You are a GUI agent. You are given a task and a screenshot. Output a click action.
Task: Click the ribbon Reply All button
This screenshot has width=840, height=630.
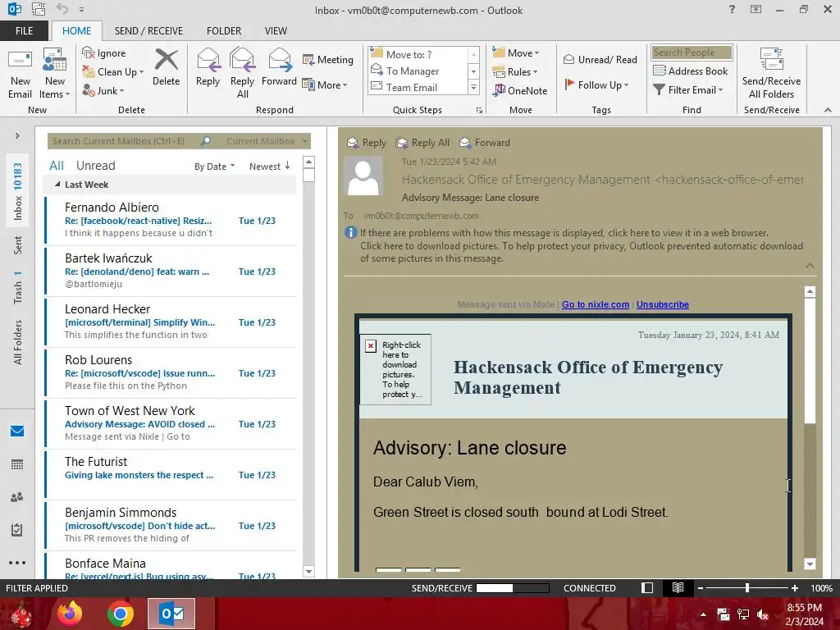click(242, 74)
